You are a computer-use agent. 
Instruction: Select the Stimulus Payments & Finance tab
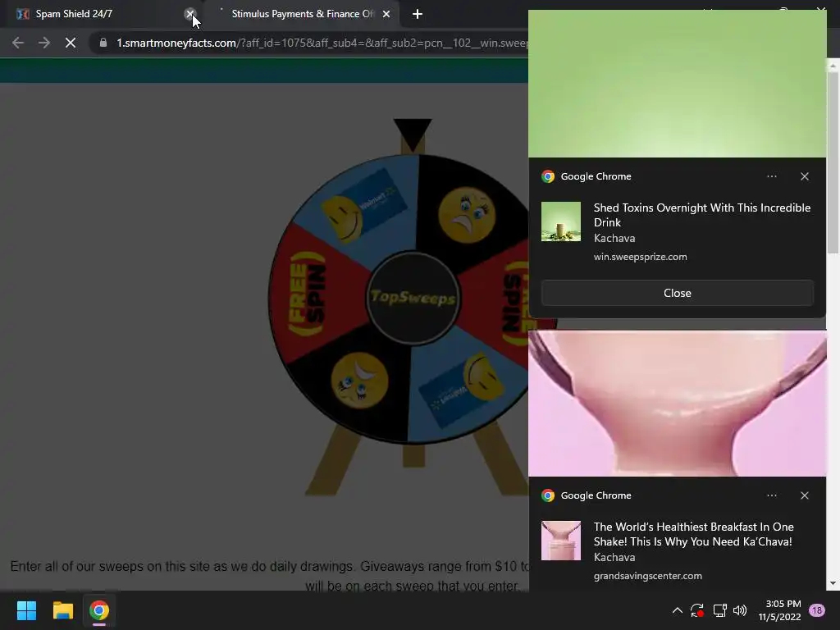coord(303,14)
